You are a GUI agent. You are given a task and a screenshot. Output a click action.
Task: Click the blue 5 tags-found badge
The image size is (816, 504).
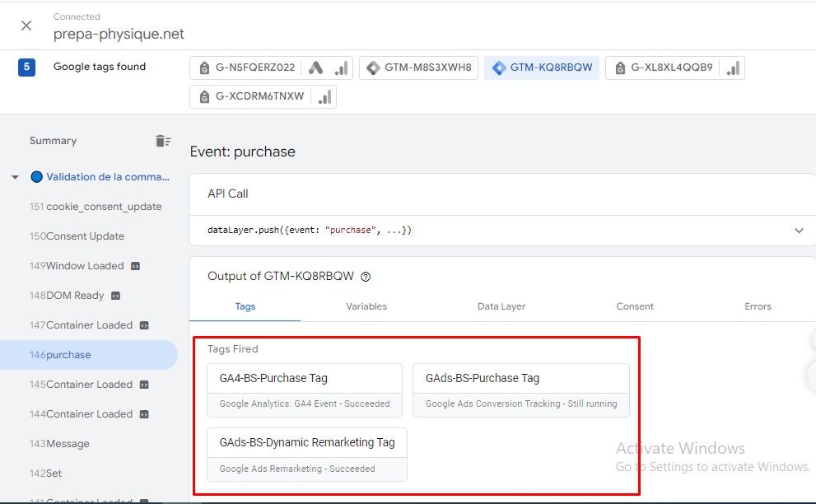tap(26, 68)
